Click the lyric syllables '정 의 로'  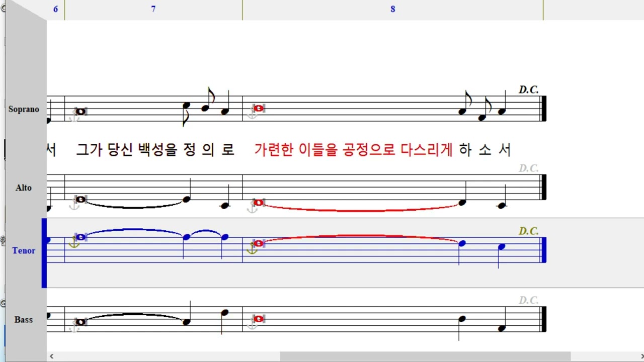pos(209,150)
